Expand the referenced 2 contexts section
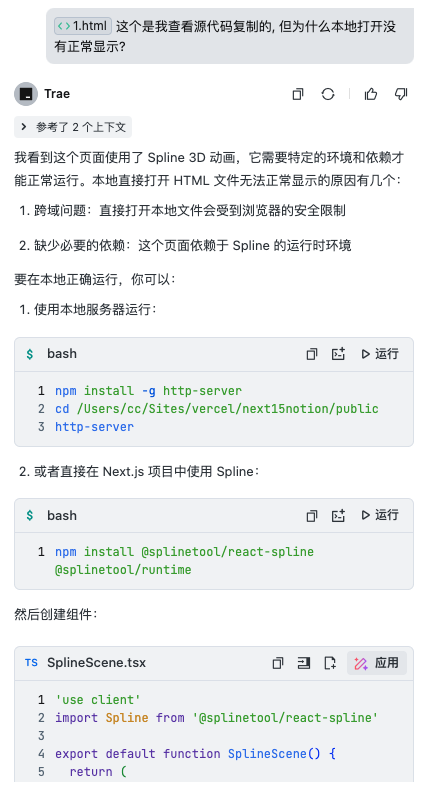423x786 pixels. [73, 127]
